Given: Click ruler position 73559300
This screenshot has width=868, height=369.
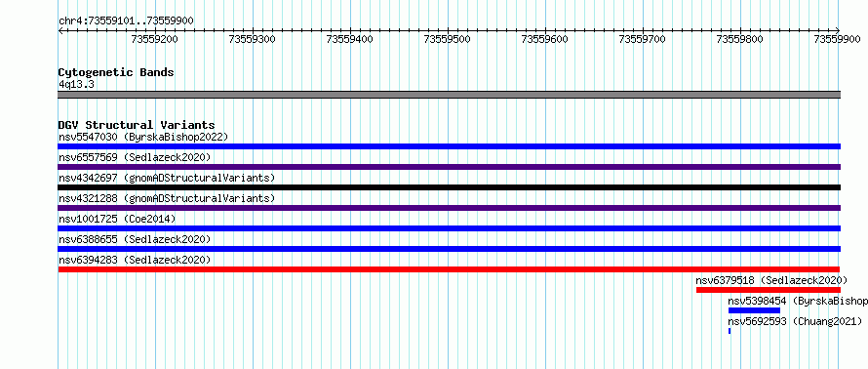Looking at the screenshot, I should click(x=253, y=39).
